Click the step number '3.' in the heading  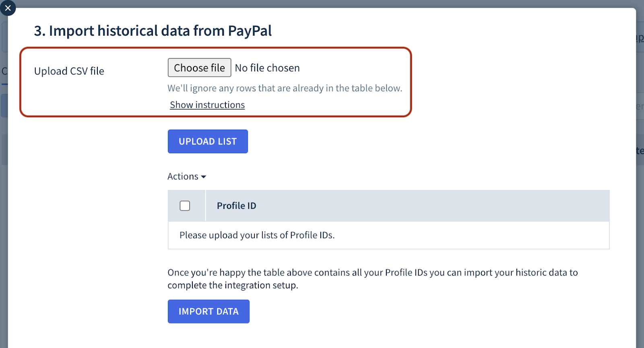(39, 31)
